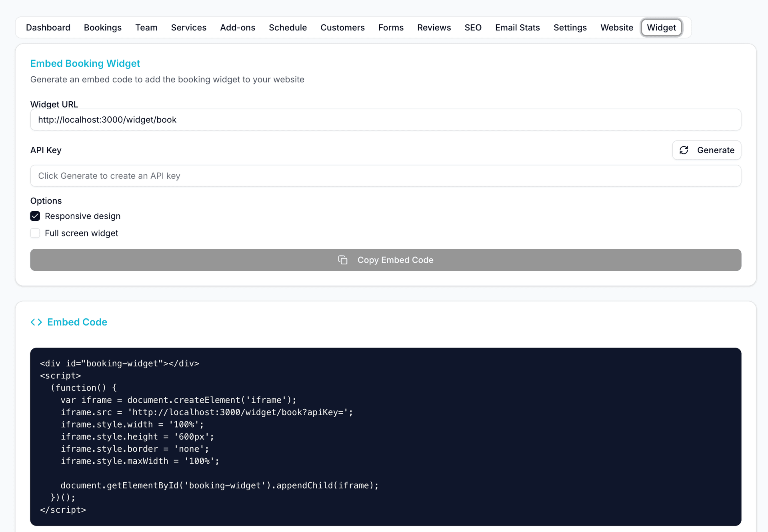
Task: Enable the Full screen widget option
Action: pyautogui.click(x=35, y=233)
